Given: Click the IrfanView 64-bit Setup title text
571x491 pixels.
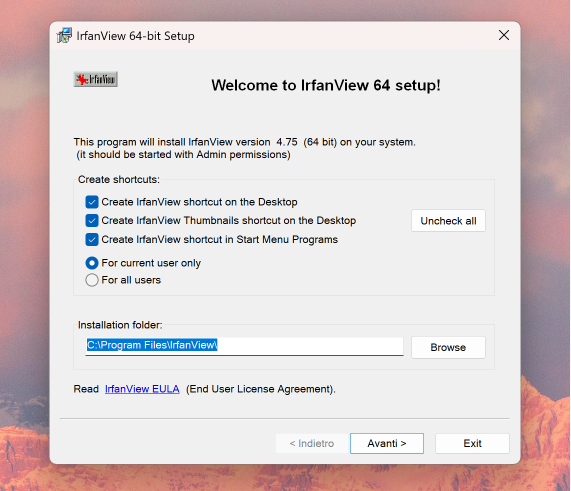Looking at the screenshot, I should [x=135, y=36].
